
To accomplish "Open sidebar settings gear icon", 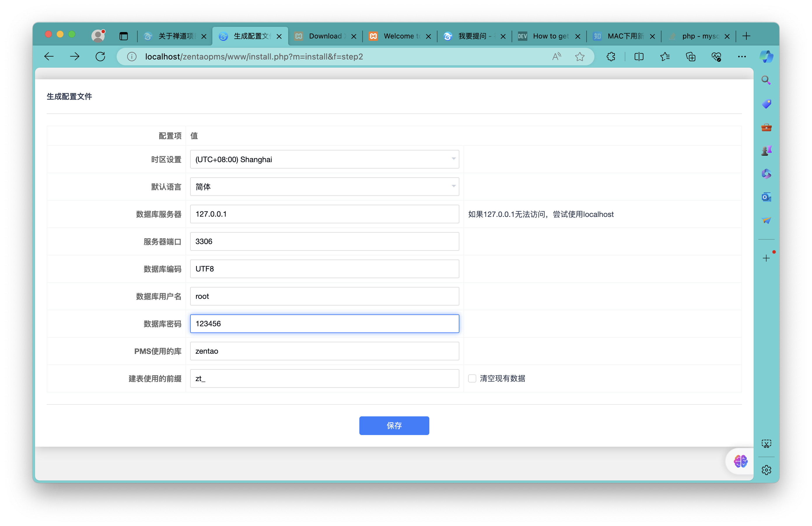I will (x=766, y=470).
